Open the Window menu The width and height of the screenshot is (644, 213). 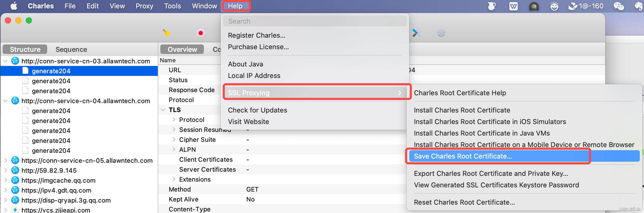[204, 6]
